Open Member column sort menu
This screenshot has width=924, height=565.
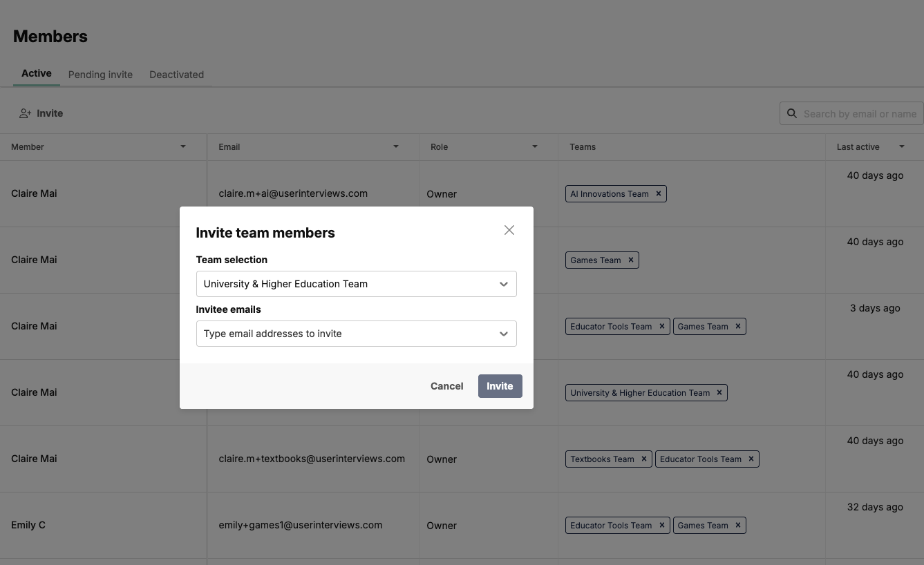(x=183, y=146)
